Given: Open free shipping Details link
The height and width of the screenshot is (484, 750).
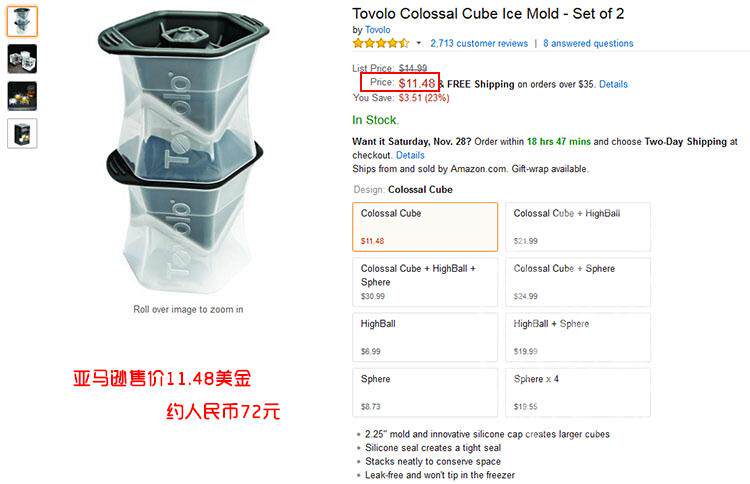Looking at the screenshot, I should [613, 84].
